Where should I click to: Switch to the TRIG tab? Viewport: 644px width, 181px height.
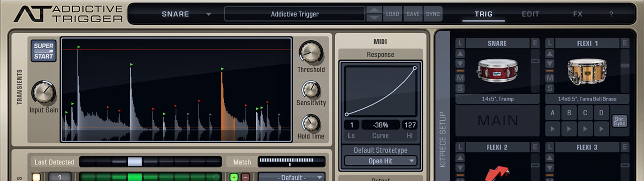click(483, 14)
